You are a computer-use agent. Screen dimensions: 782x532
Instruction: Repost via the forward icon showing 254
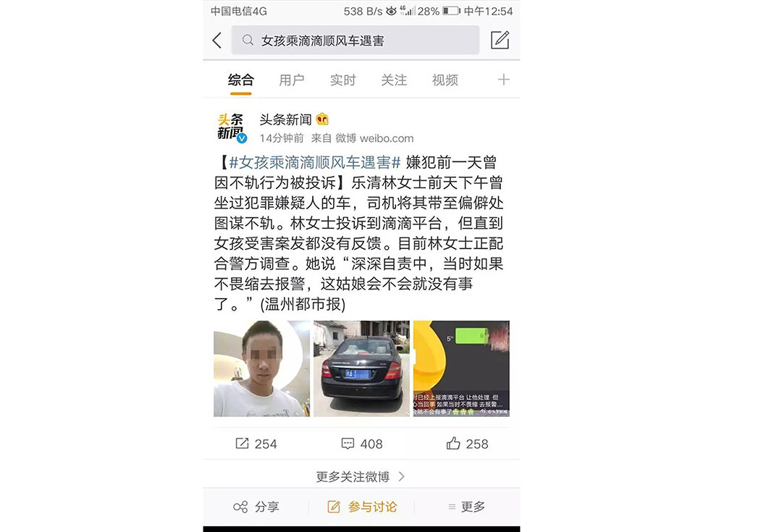242,443
